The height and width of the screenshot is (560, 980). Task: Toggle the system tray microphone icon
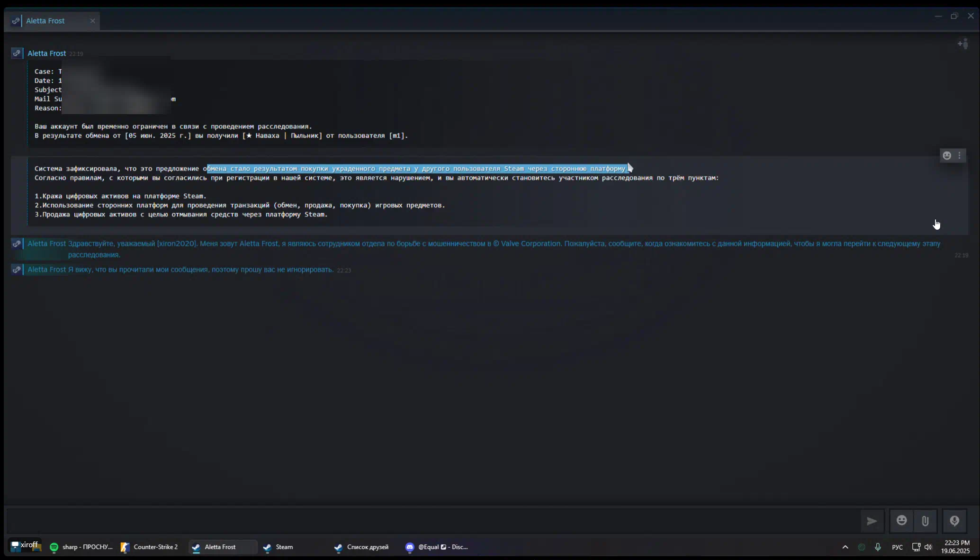click(x=878, y=547)
